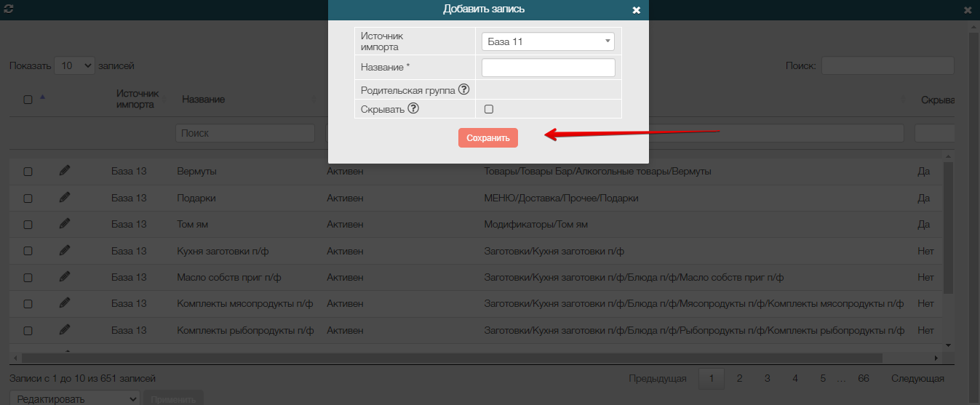Image resolution: width=980 pixels, height=405 pixels.
Task: Edit the Подарки row via pencil icon
Action: point(65,198)
